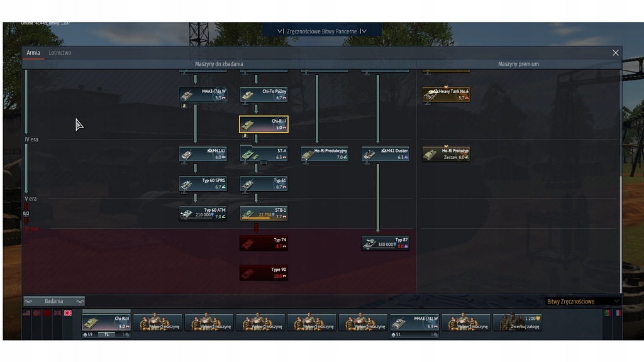
Task: Open the ST-A vehicle card
Action: [264, 154]
